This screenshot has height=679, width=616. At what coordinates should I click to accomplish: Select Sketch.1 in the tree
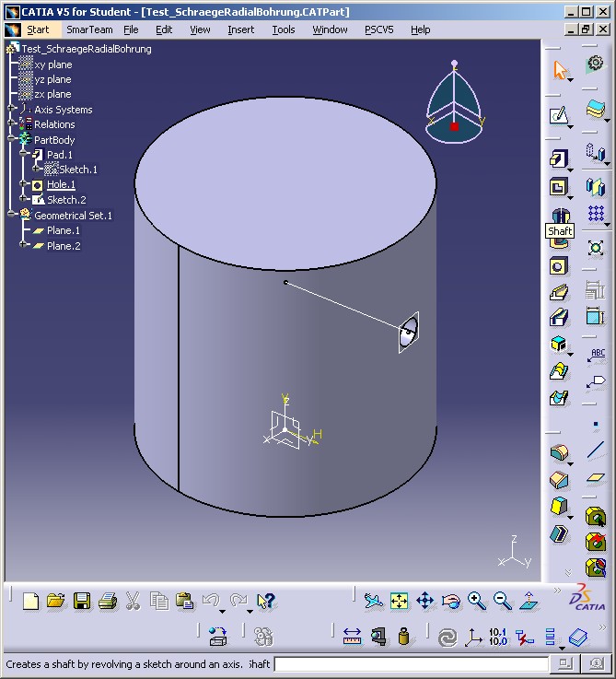pos(78,170)
